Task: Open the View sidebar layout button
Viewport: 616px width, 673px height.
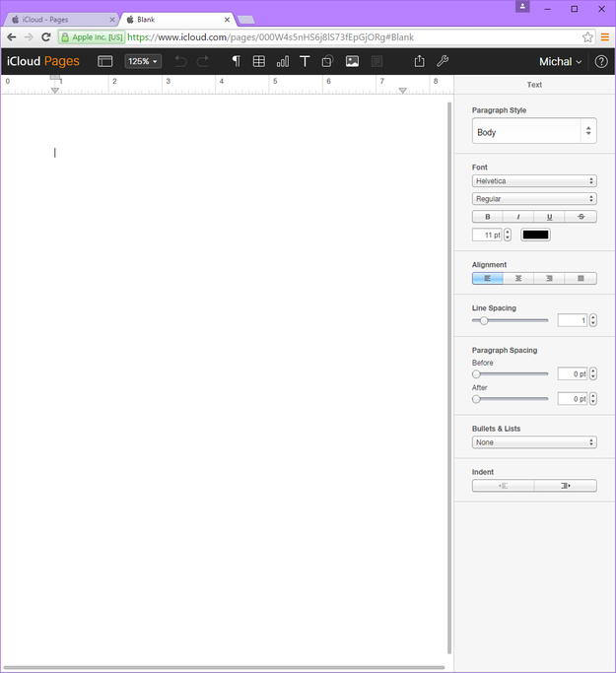Action: coord(104,61)
